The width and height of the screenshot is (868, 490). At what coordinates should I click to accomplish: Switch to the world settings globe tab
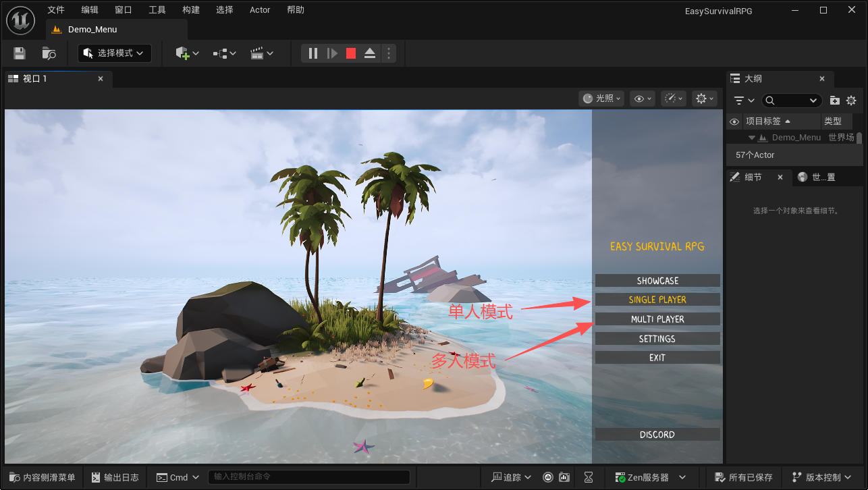pos(817,177)
